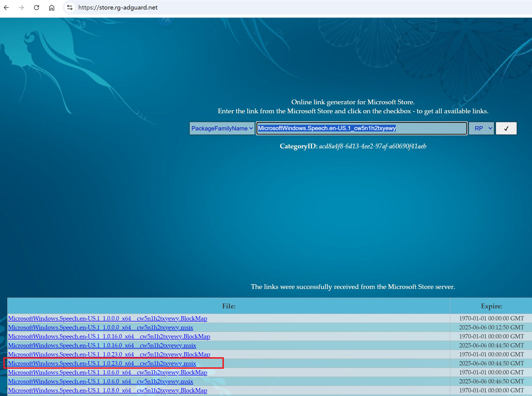The width and height of the screenshot is (532, 396).
Task: Open the PackageFamilyName type dropdown
Action: click(x=222, y=128)
